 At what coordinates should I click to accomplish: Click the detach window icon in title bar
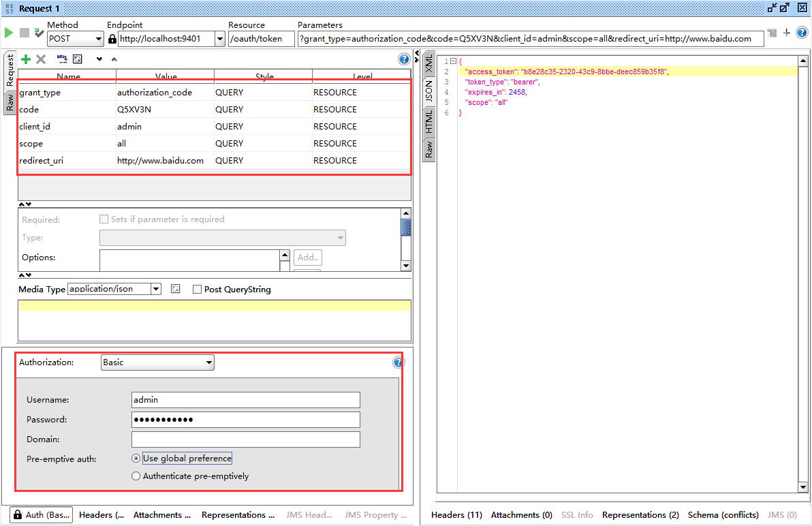[772, 7]
